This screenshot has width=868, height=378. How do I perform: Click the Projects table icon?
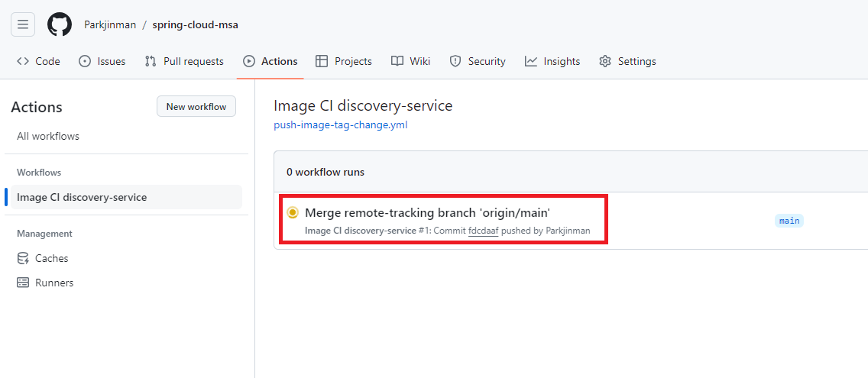click(322, 61)
